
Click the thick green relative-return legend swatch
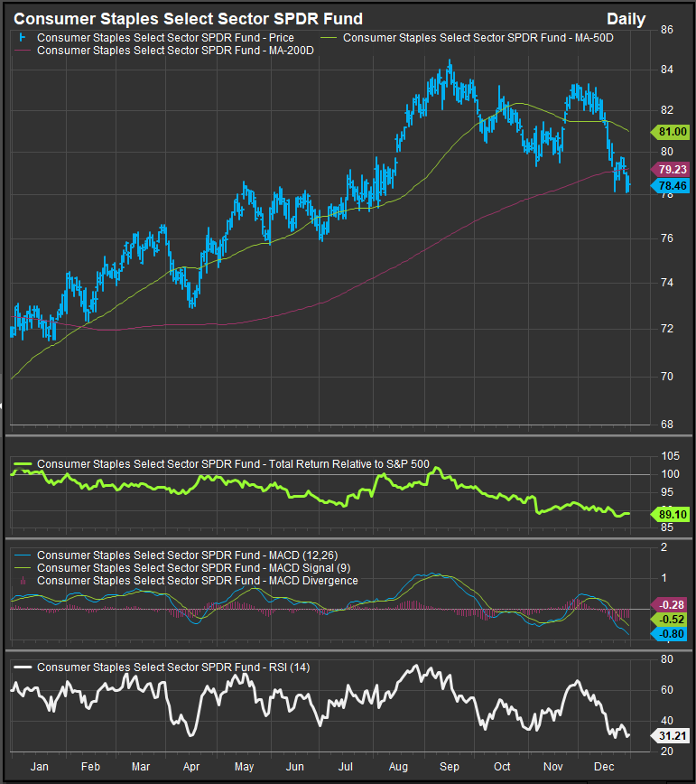(23, 464)
